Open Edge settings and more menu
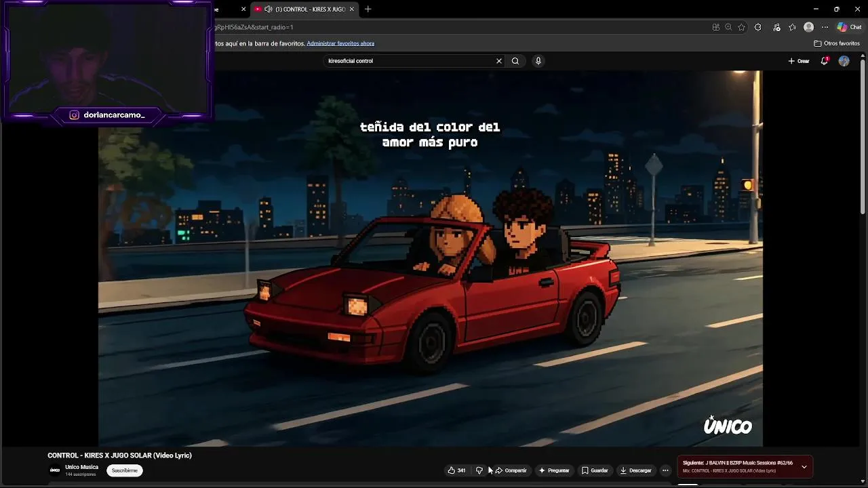The image size is (868, 488). 825,27
